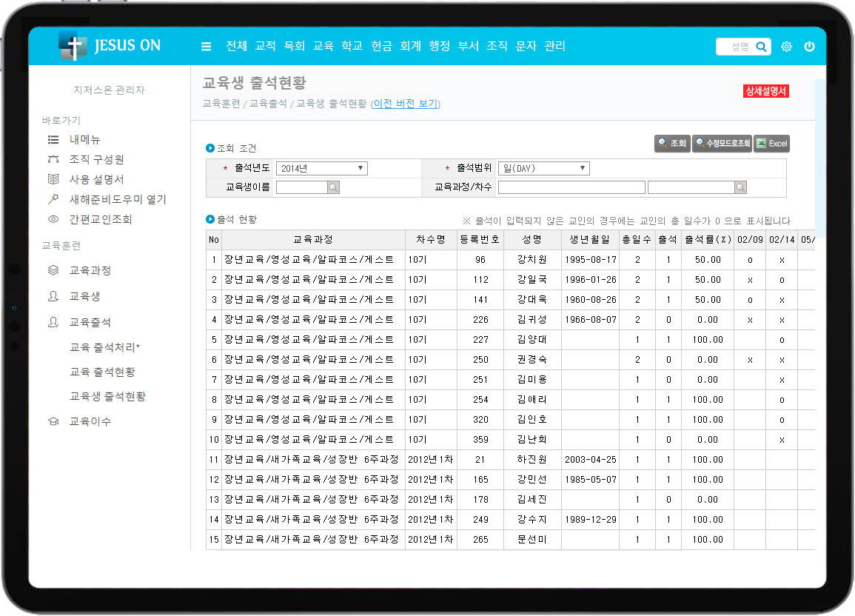Open 새해준비도우미 열기 in sidebar
The height and width of the screenshot is (616, 855).
tap(117, 199)
